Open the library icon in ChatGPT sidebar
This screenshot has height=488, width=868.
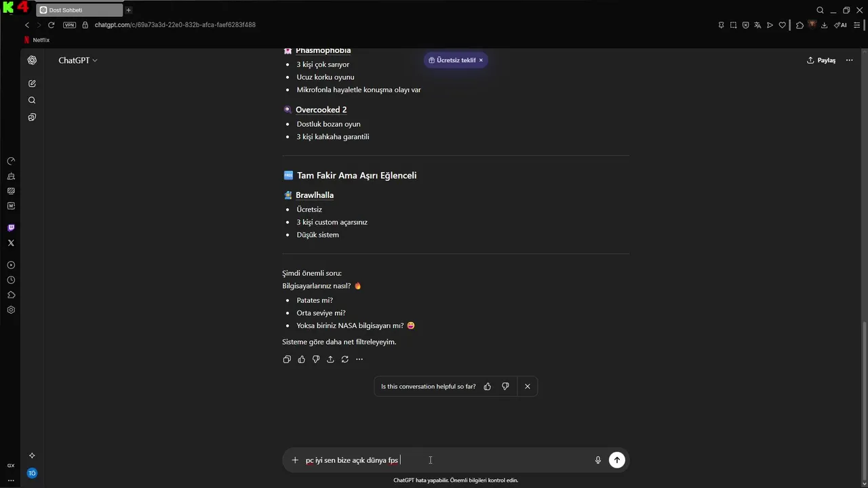click(32, 117)
